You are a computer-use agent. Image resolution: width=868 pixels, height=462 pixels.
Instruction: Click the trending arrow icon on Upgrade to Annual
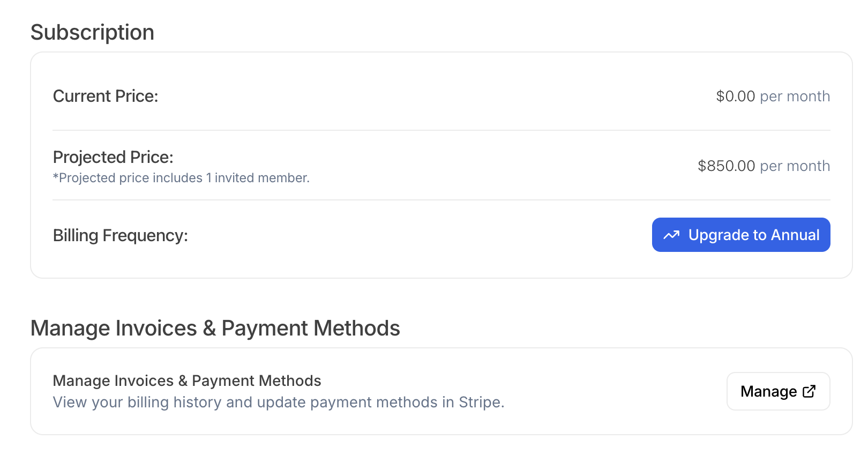[x=672, y=235]
